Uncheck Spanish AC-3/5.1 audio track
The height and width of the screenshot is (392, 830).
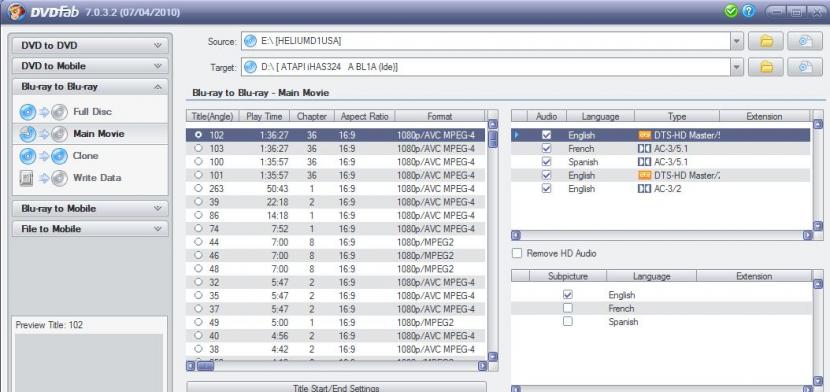pyautogui.click(x=547, y=162)
